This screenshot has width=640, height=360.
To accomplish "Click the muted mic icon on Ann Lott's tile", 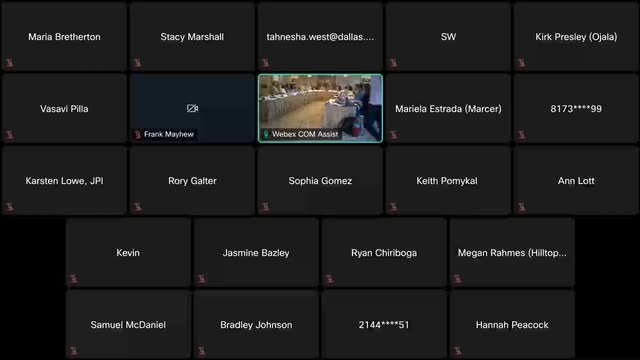I will tap(521, 207).
